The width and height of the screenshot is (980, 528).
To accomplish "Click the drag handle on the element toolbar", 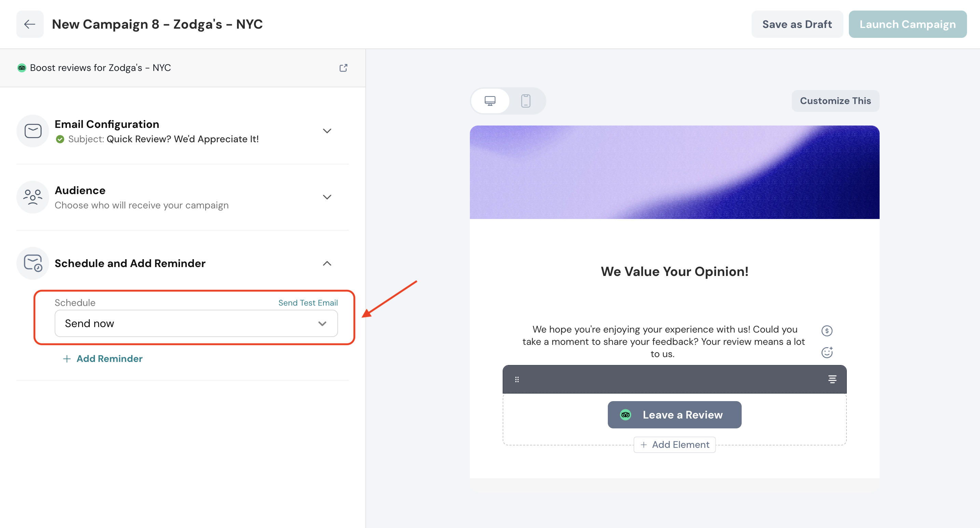I will coord(517,379).
